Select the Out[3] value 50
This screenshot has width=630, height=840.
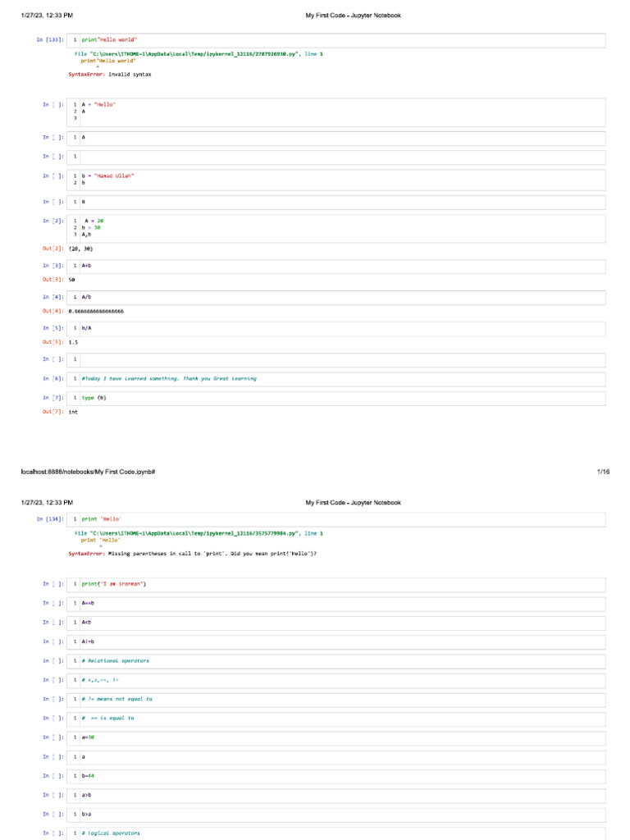[72, 280]
